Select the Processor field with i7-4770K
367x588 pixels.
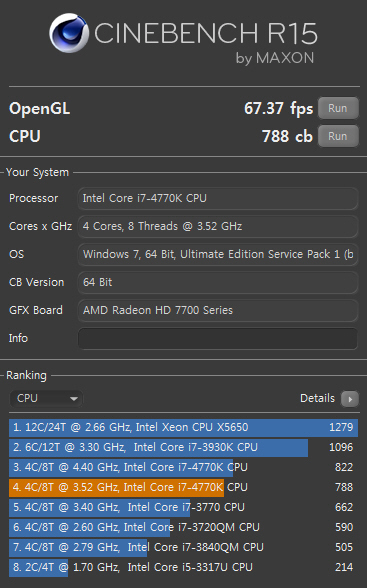point(217,198)
